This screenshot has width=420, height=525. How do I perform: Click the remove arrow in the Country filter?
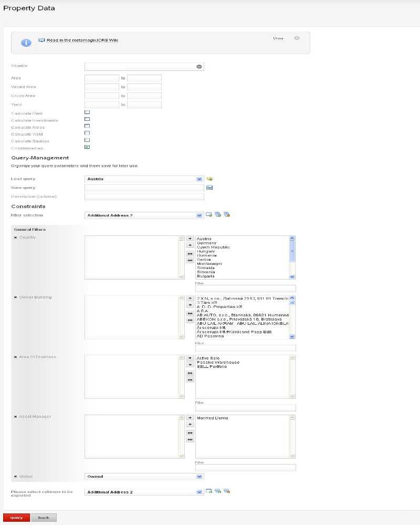pyautogui.click(x=190, y=245)
